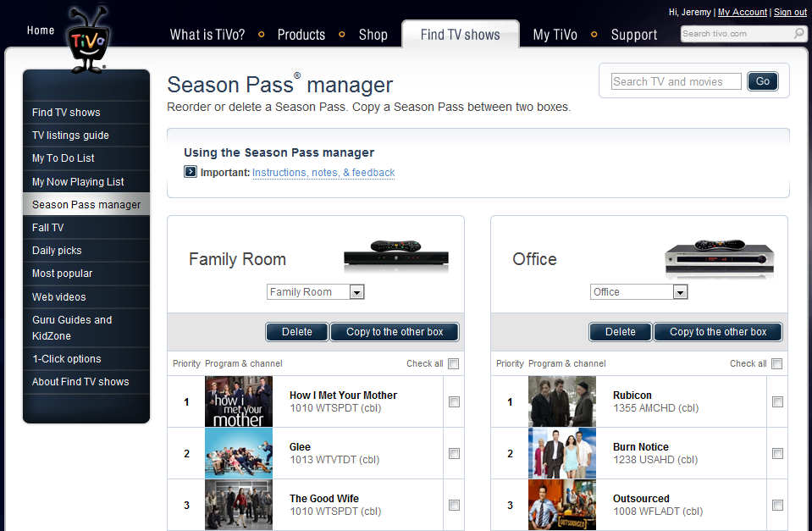This screenshot has width=812, height=531.
Task: Open the What is TiVo? tab
Action: pos(207,35)
